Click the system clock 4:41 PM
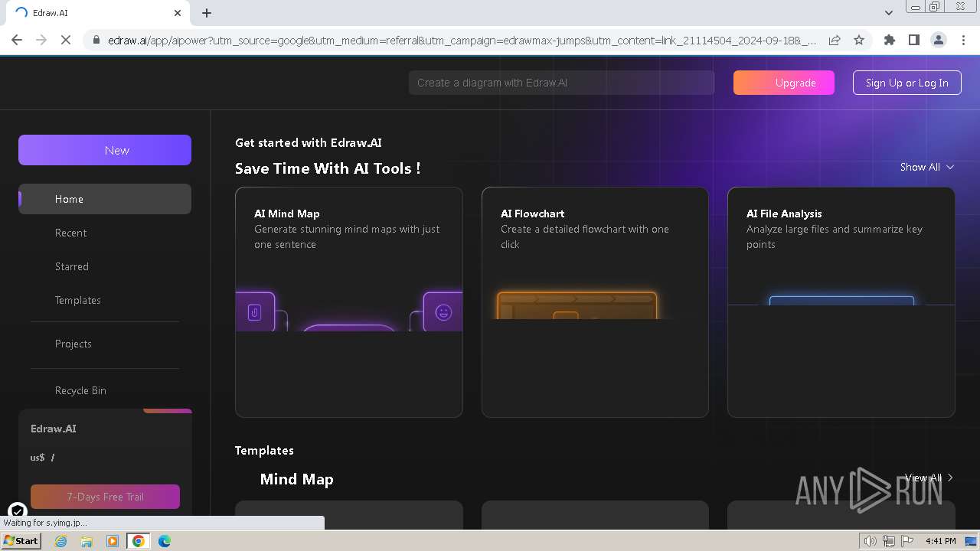 (940, 541)
